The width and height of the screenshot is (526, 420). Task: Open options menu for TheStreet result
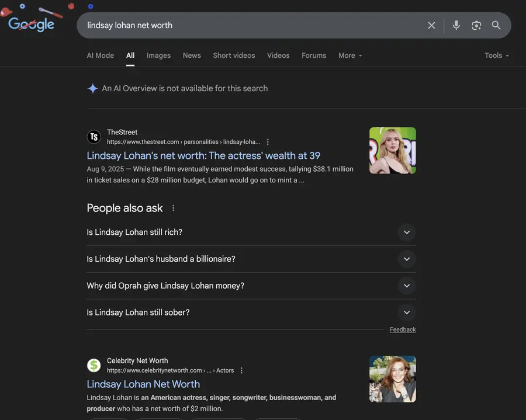coord(268,142)
